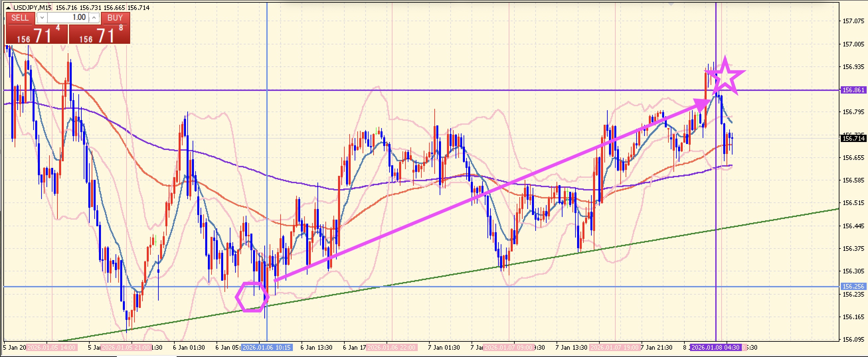
Task: Click the 156.935 price scale value
Action: coord(853,67)
